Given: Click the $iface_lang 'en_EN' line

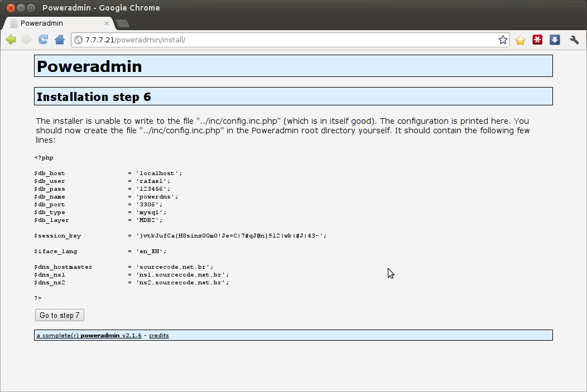Looking at the screenshot, I should [100, 251].
